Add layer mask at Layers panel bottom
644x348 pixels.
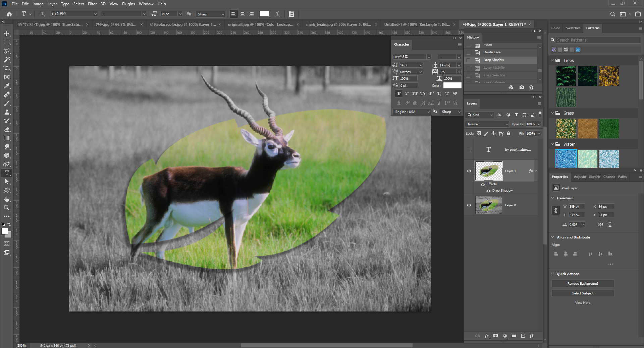tap(496, 336)
